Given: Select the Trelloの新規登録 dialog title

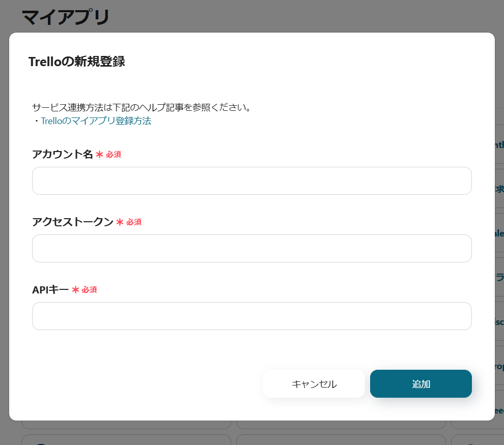Looking at the screenshot, I should [77, 62].
